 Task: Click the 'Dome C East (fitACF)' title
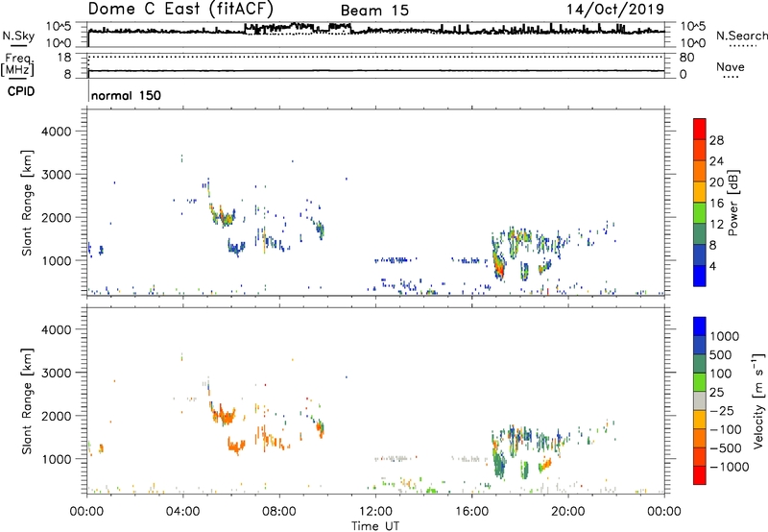180,10
